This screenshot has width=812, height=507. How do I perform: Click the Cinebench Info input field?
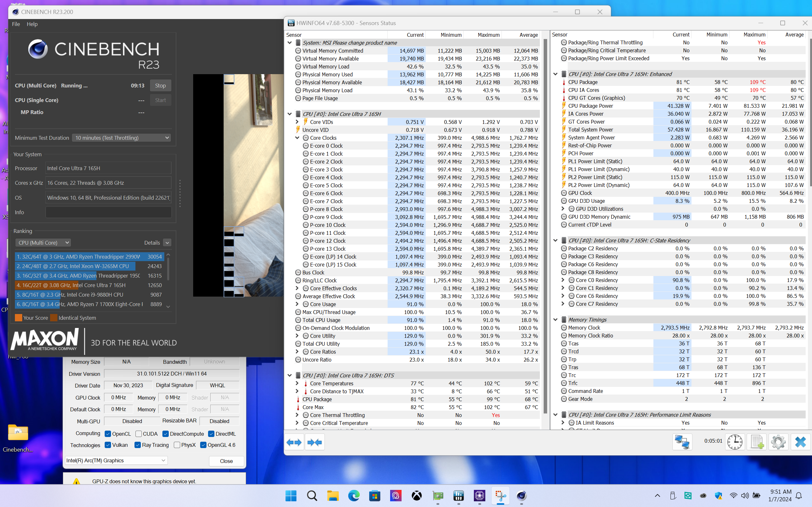tap(108, 212)
